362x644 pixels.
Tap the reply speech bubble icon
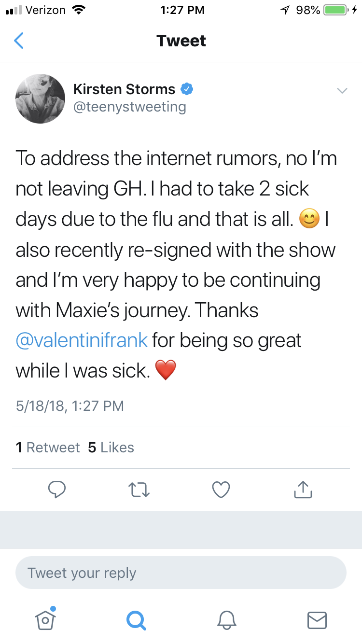tap(57, 490)
